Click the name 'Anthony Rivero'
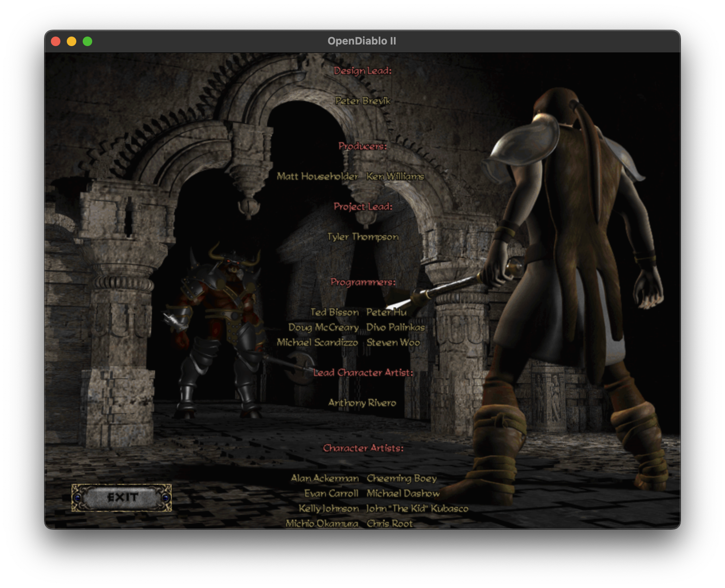 pos(362,403)
